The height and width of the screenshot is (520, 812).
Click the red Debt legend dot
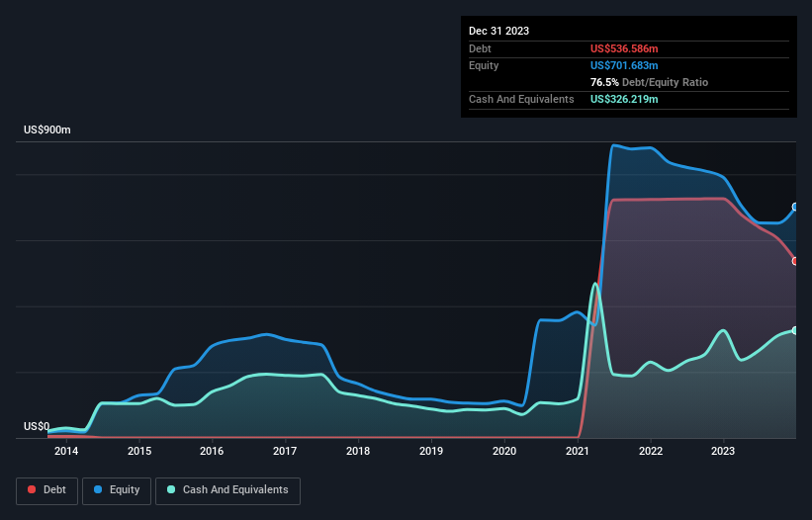click(32, 489)
